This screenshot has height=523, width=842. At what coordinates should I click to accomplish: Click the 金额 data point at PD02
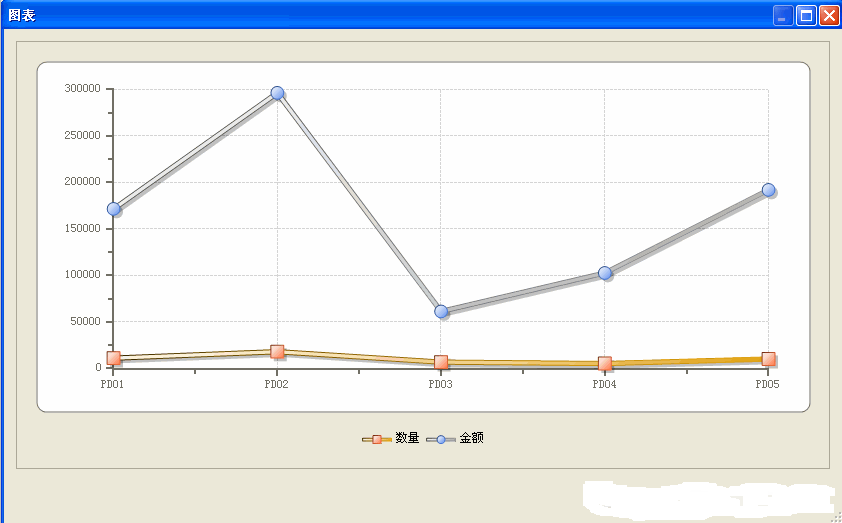pyautogui.click(x=277, y=93)
